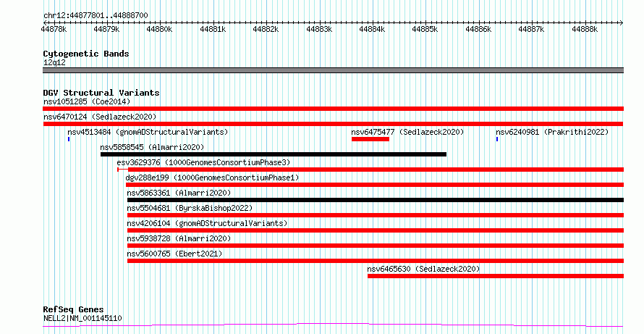Screen dimensions: 644x334
Task: Click the magenta NELL2 gene line
Action: [x=333, y=325]
